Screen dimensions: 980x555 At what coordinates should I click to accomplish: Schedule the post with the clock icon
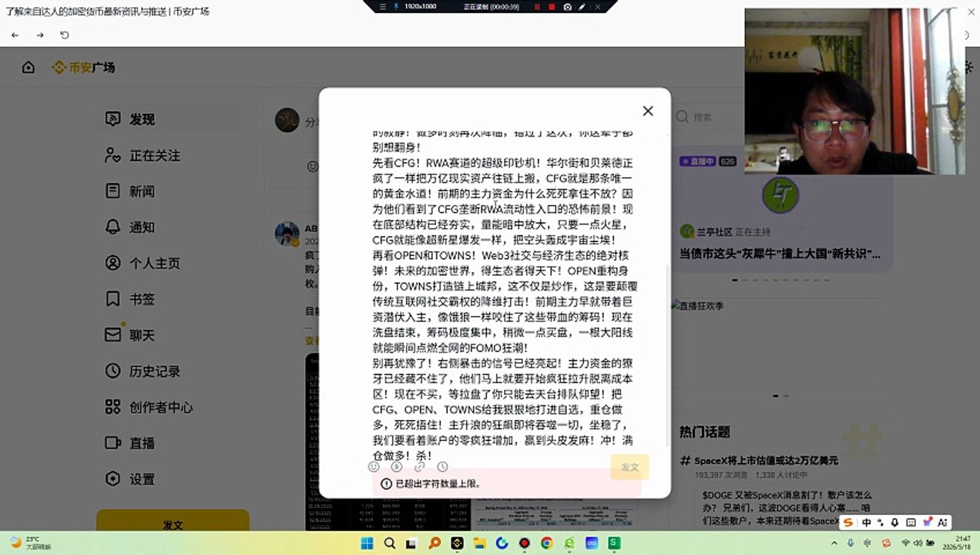pos(442,466)
